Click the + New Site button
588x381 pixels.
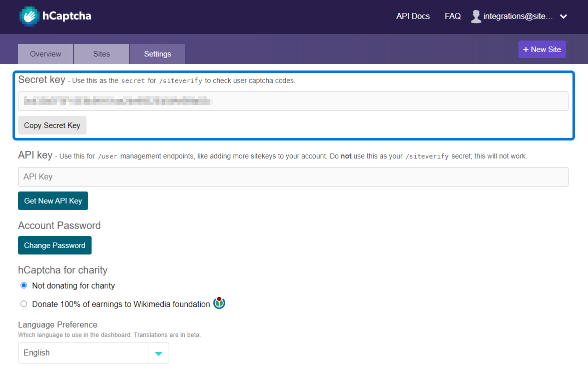click(542, 49)
